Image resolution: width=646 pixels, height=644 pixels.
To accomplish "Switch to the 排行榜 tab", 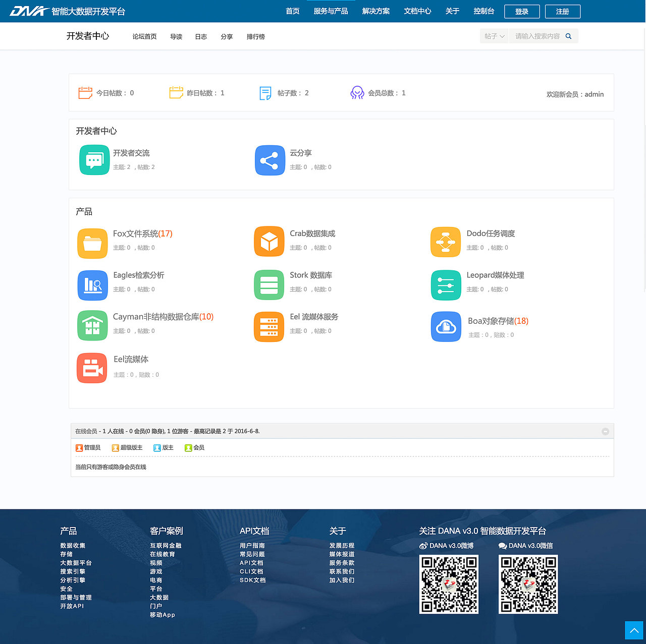I will 256,37.
